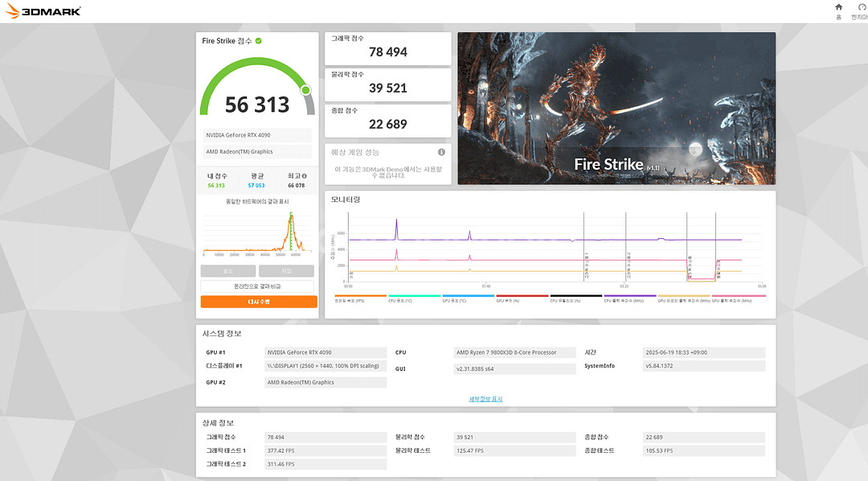Toggle the CPU 클럭 주파수 (MHz) legend

[629, 298]
